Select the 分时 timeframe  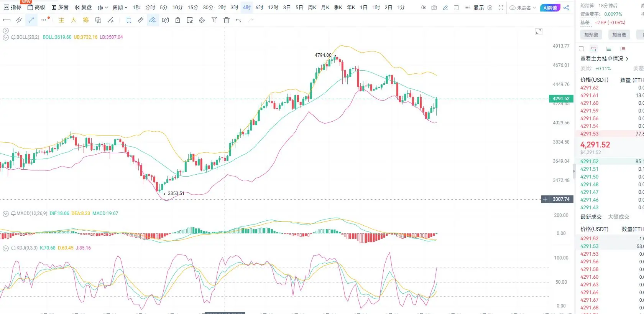pyautogui.click(x=150, y=7)
